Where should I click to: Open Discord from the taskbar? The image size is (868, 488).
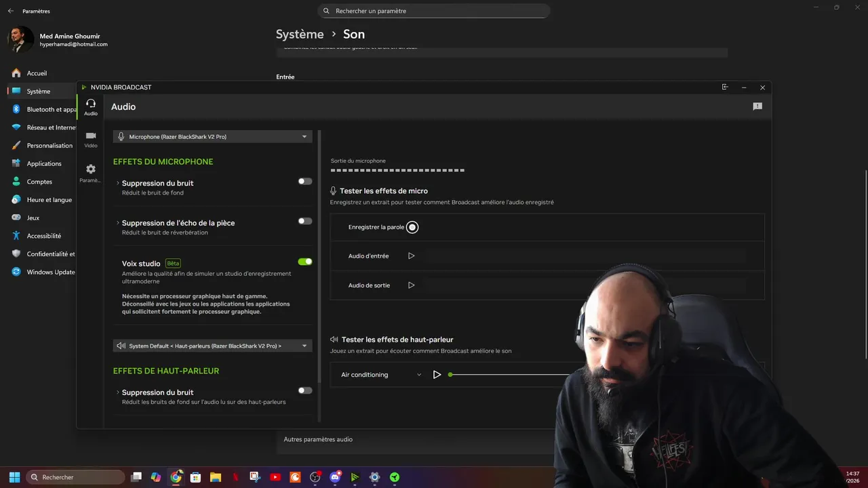pos(335,477)
